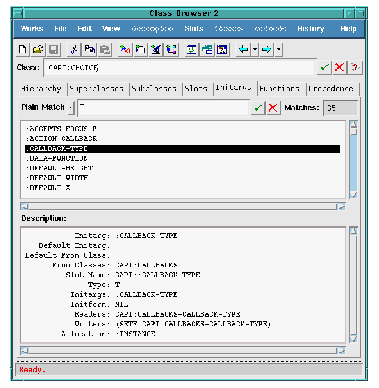
Task: Switch to the Slots tab
Action: (x=196, y=89)
